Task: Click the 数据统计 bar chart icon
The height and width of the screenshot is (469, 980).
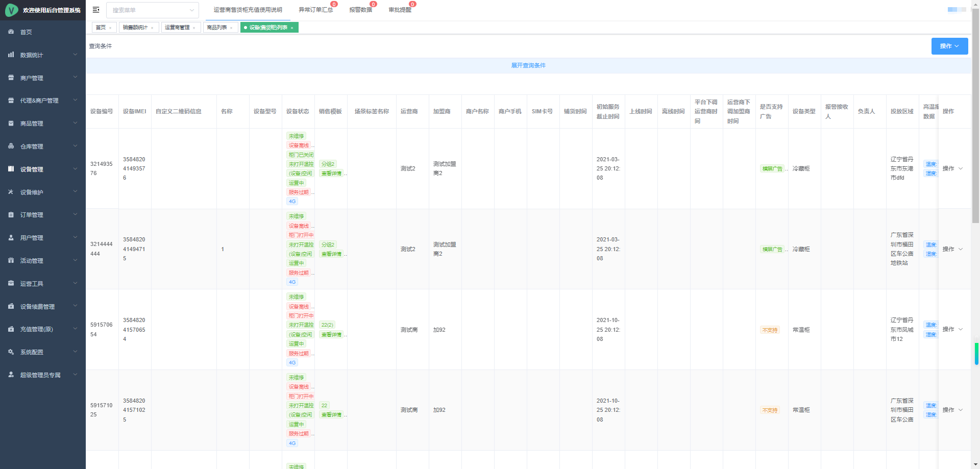Action: point(11,55)
